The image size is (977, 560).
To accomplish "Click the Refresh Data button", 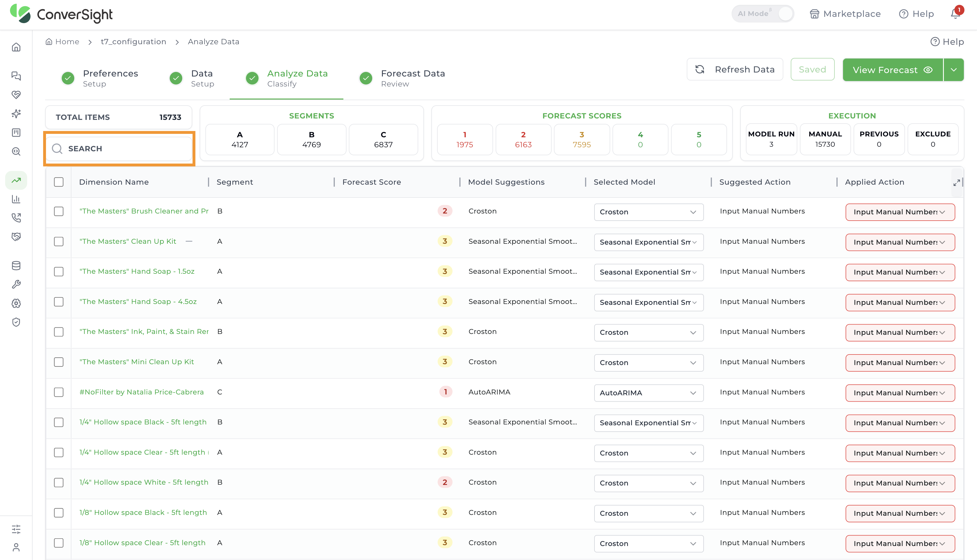I will pos(734,69).
